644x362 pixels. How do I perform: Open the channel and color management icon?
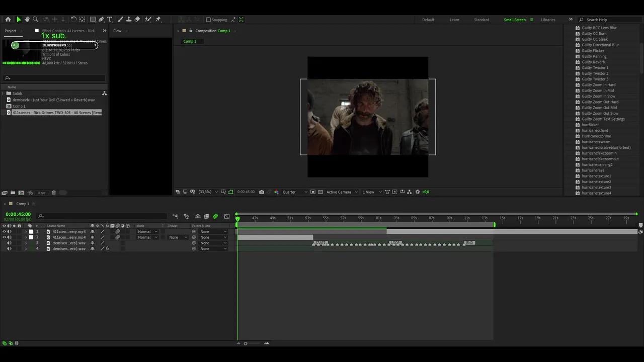277,192
